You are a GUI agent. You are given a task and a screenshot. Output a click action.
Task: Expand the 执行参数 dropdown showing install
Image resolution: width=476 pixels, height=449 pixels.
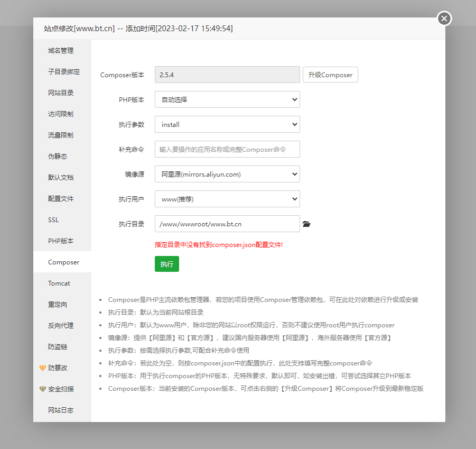point(227,125)
